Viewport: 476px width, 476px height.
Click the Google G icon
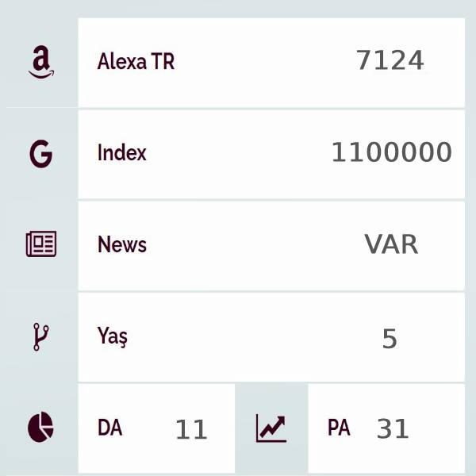point(41,154)
